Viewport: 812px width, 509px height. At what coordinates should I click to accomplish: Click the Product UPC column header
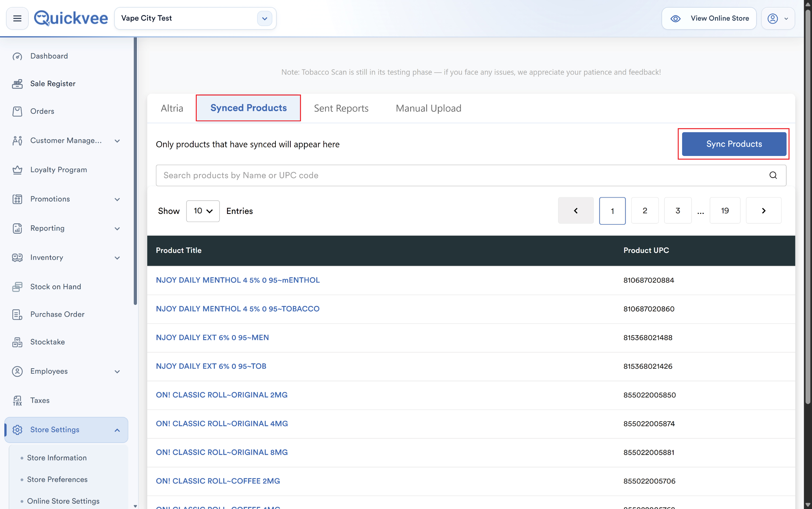click(x=646, y=251)
